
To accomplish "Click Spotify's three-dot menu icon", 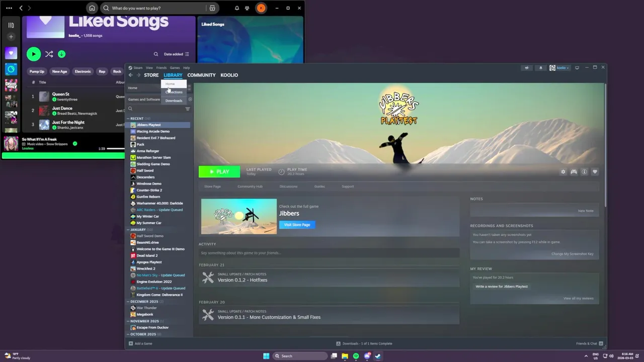I will 9,8.
